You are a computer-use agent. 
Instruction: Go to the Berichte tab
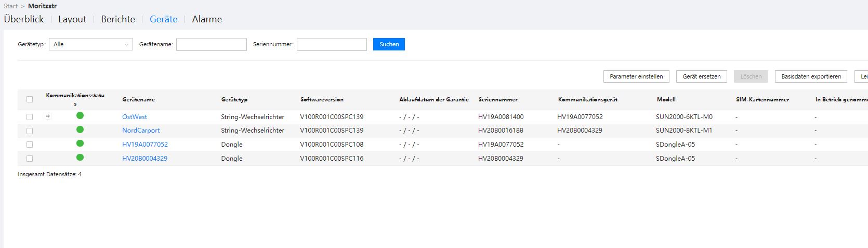118,19
